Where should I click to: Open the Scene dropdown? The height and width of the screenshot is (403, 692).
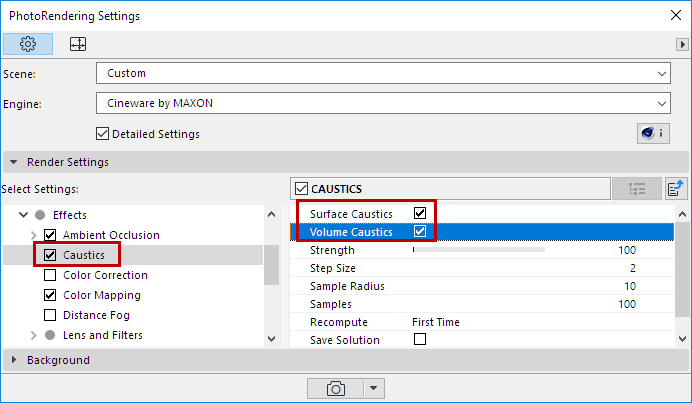(383, 73)
